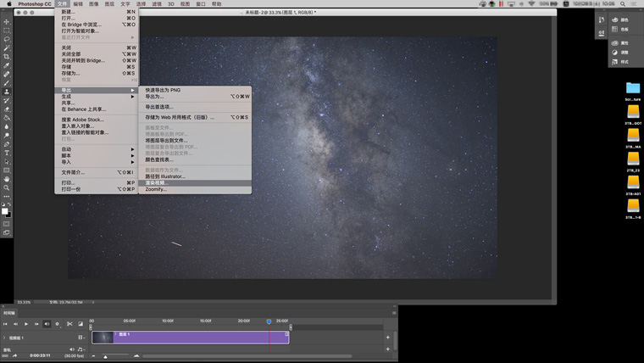The width and height of the screenshot is (644, 363).
Task: Select the Eraser tool
Action: [7, 109]
